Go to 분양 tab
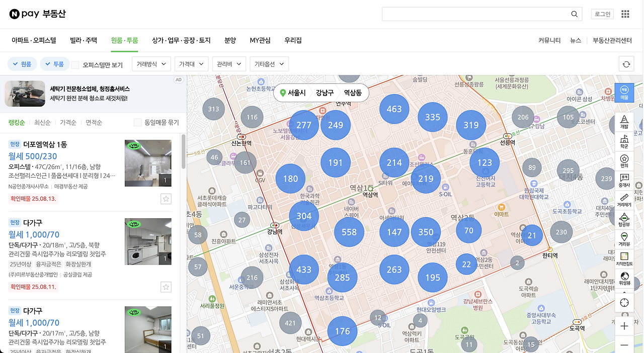 [230, 40]
